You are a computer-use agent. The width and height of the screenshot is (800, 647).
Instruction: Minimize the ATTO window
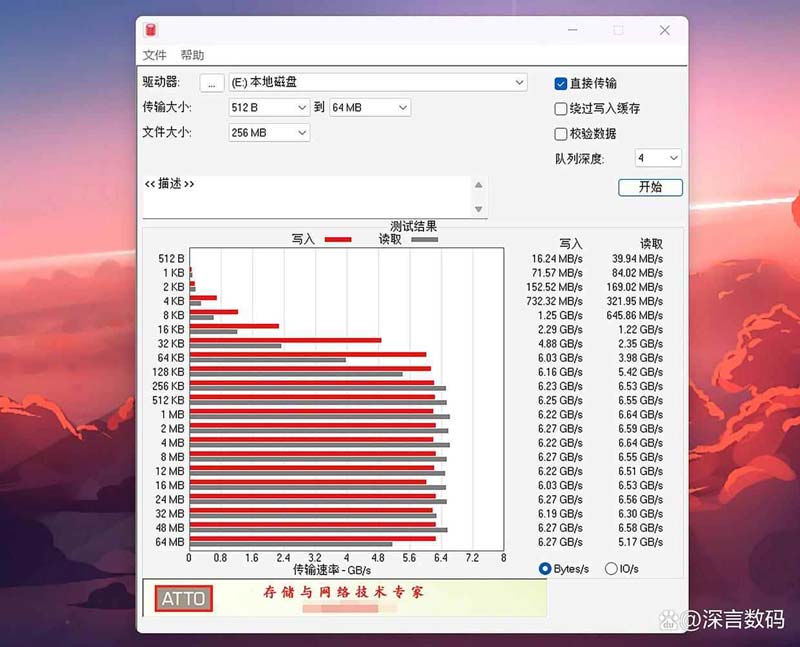pyautogui.click(x=572, y=30)
